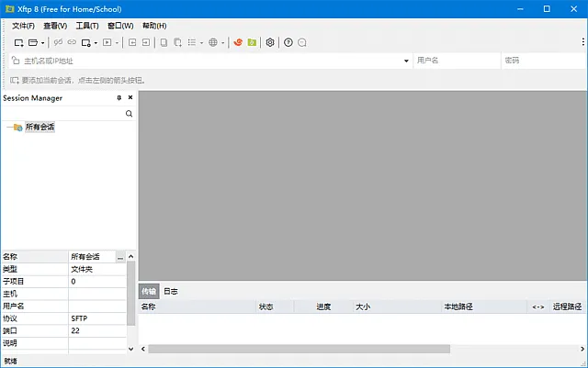Click the <-> column header
Screen dimensions: 588x368
538,307
